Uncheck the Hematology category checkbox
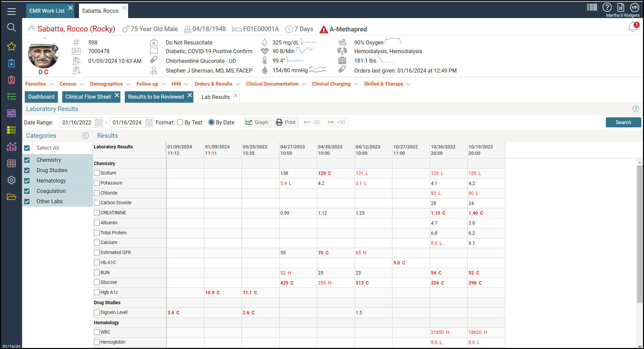This screenshot has width=644, height=349. [27, 181]
